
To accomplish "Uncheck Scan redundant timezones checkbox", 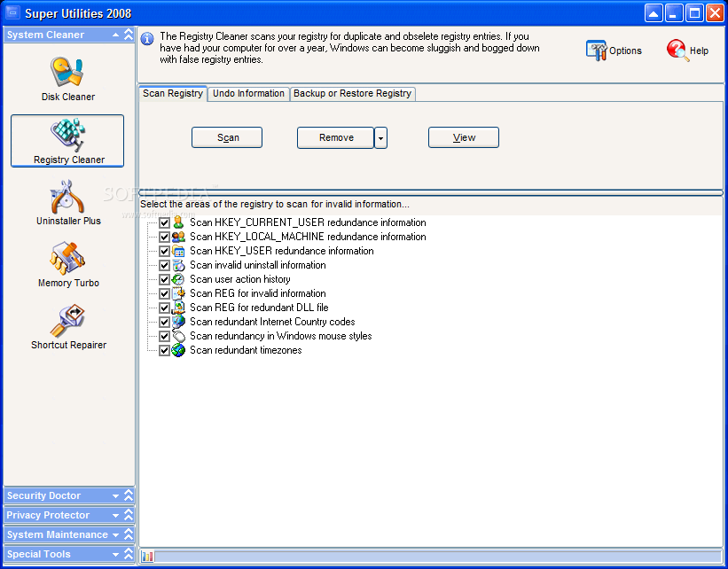I will (x=164, y=350).
